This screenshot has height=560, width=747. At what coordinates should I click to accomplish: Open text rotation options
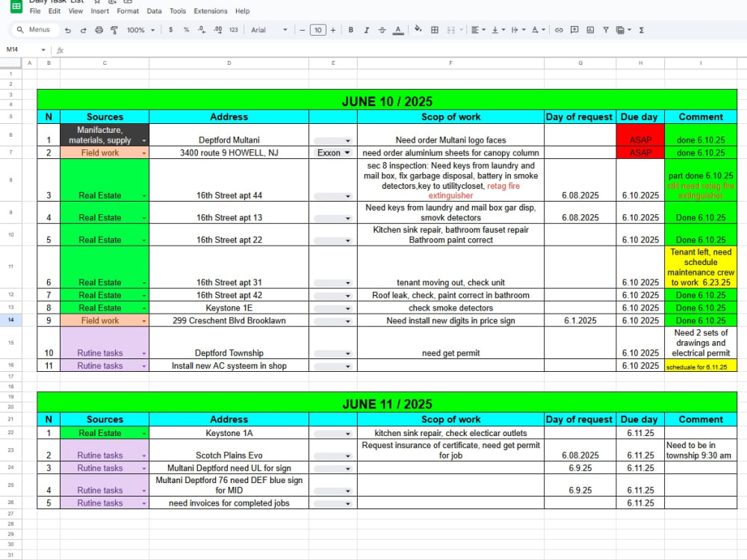539,30
